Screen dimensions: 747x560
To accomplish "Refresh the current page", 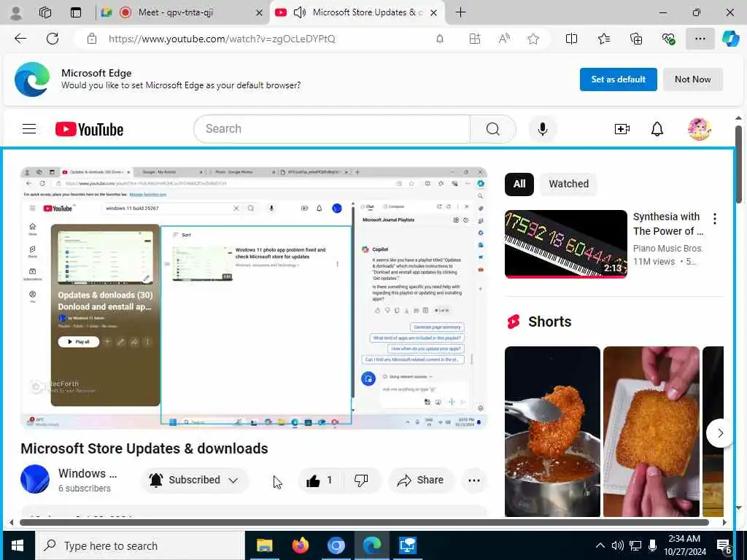I will (53, 39).
